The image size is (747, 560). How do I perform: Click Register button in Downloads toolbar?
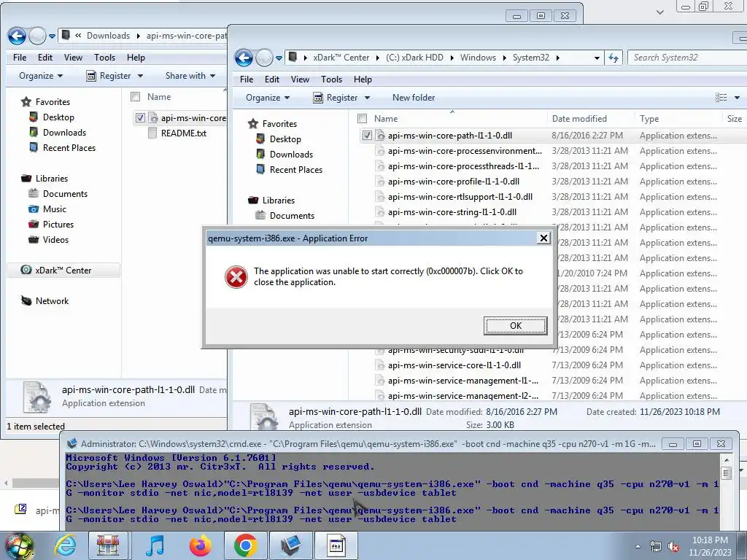pos(109,76)
